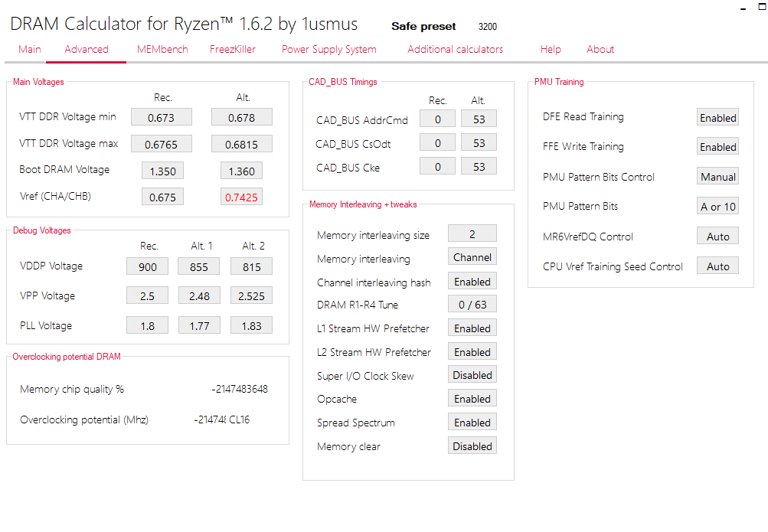Select L2 Stream HW Prefetcher Enabled field
Viewport: 768px width, 532px height.
click(x=472, y=352)
